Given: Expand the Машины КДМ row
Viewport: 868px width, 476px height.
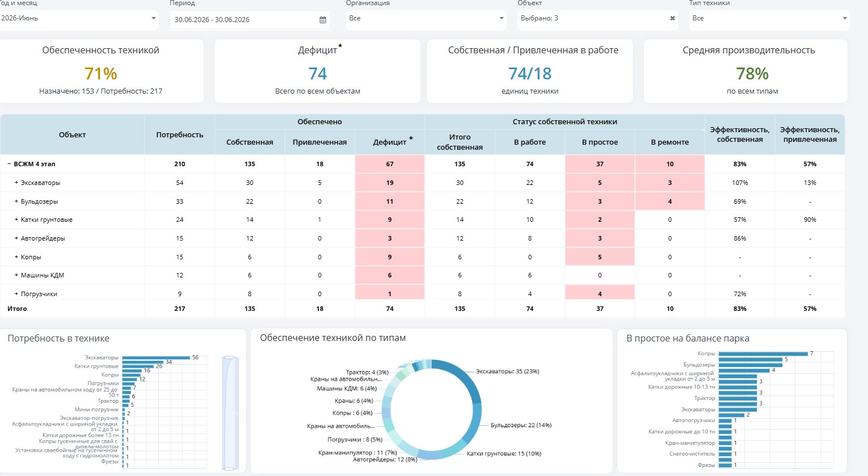Looking at the screenshot, I should pos(16,275).
